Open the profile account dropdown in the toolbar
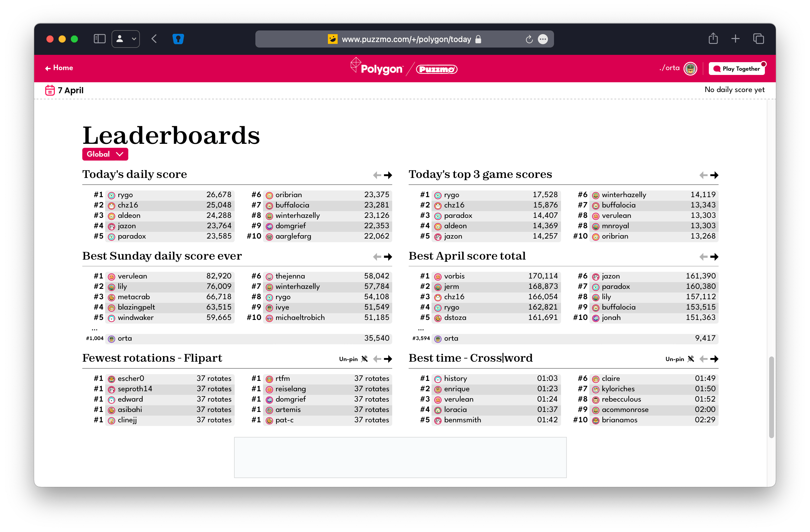 pyautogui.click(x=125, y=39)
